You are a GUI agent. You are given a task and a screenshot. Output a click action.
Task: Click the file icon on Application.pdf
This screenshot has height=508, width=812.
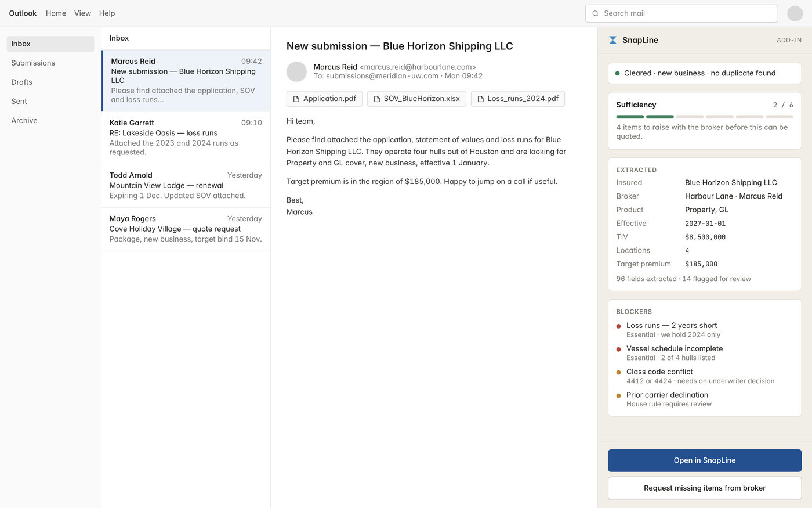click(x=296, y=99)
